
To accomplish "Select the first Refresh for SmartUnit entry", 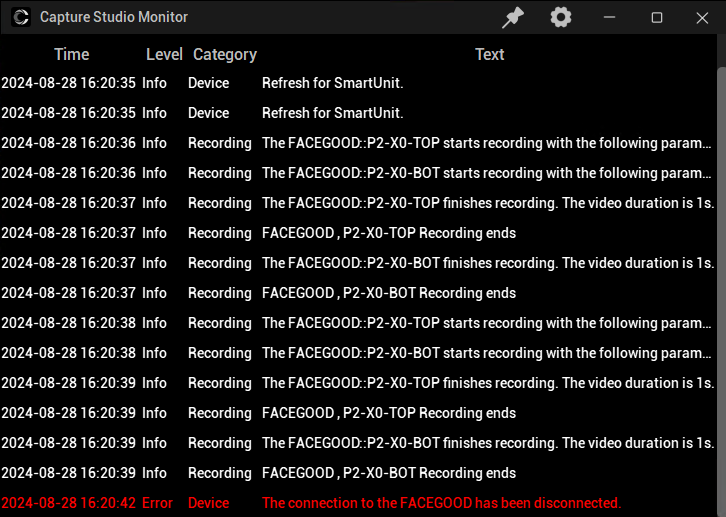I will point(358,83).
